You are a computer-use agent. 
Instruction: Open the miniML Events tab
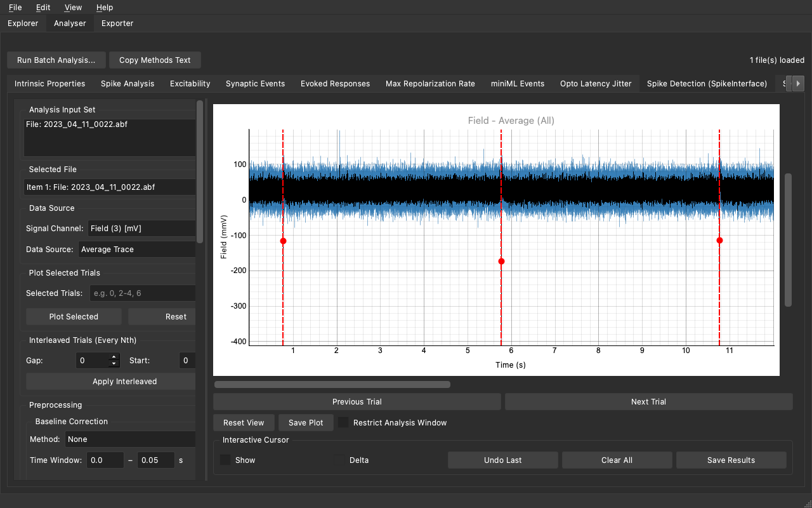[x=518, y=84]
